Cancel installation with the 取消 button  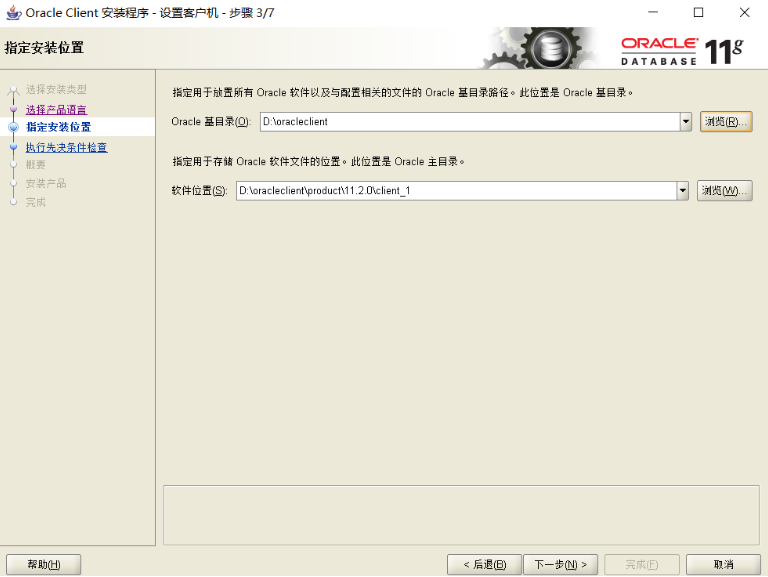723,565
